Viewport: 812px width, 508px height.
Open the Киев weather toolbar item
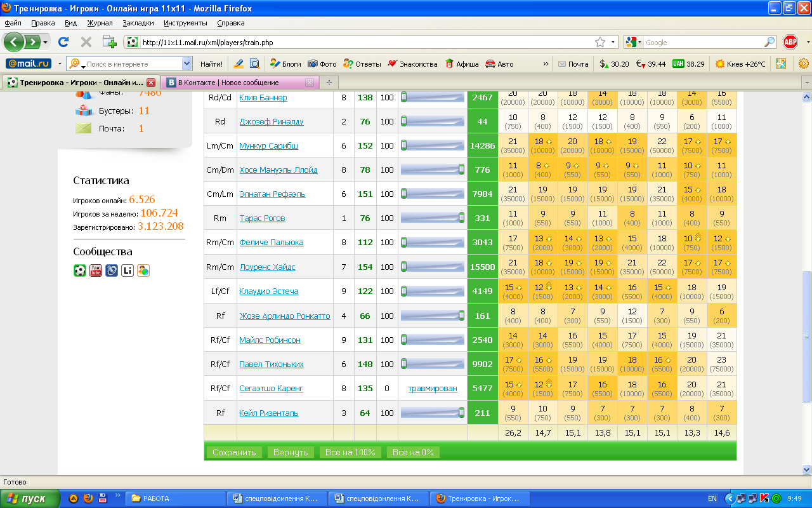coord(740,64)
